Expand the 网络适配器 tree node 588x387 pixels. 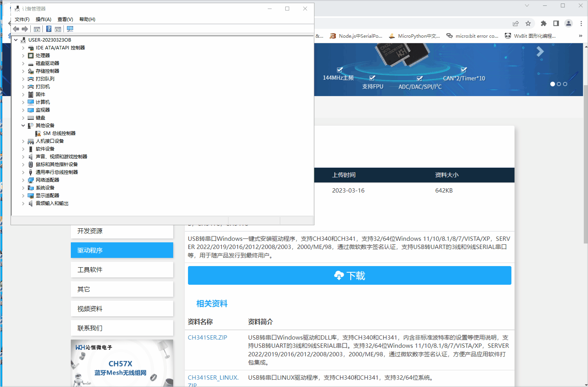tap(23, 180)
